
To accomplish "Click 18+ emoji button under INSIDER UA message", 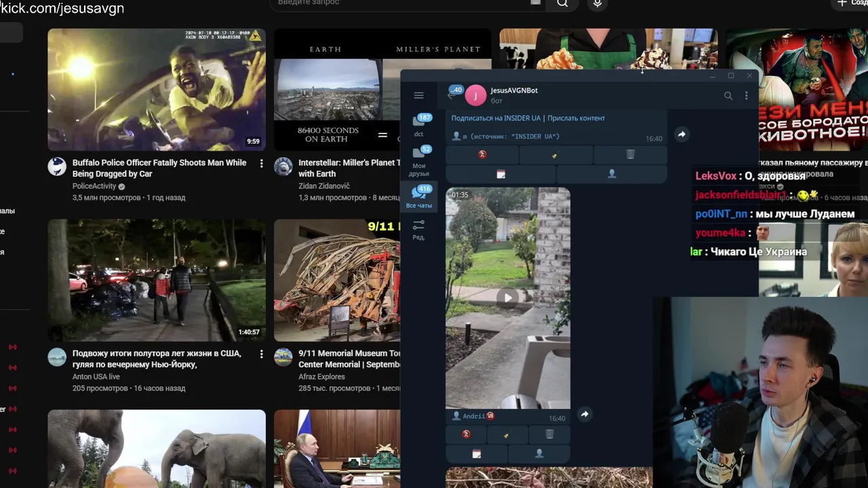I will tap(482, 155).
